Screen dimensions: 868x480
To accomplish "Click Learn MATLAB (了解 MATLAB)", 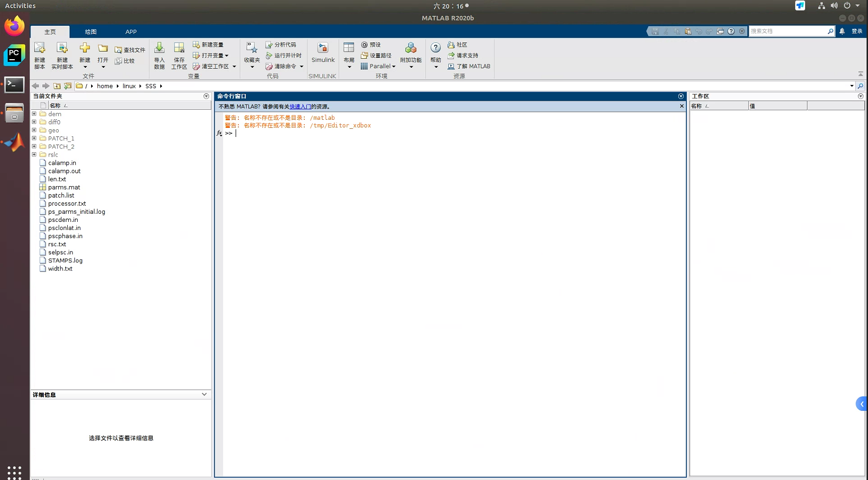I will (x=469, y=66).
